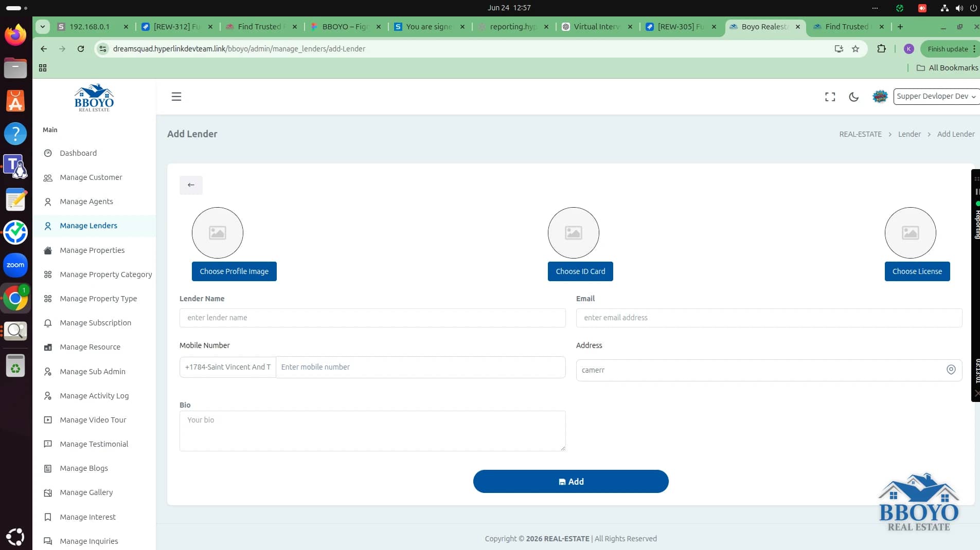Expand the tab search dropdown arrow
Image resolution: width=980 pixels, height=550 pixels.
pos(43,27)
